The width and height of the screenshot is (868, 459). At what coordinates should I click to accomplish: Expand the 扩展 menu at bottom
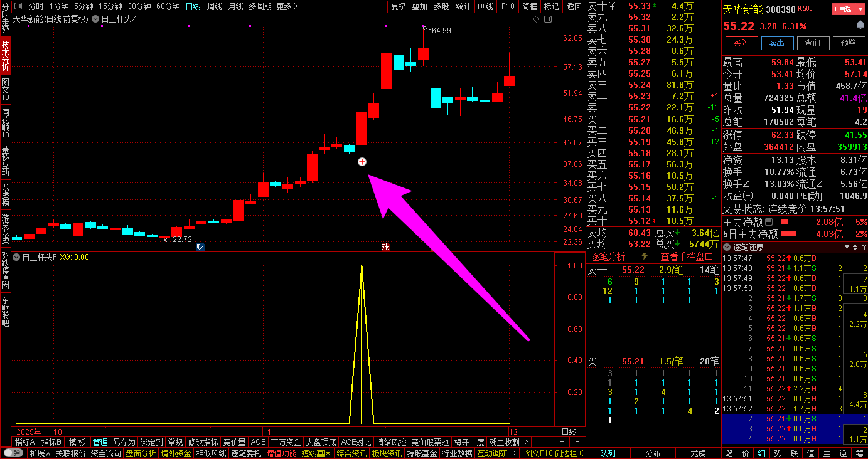(x=40, y=453)
